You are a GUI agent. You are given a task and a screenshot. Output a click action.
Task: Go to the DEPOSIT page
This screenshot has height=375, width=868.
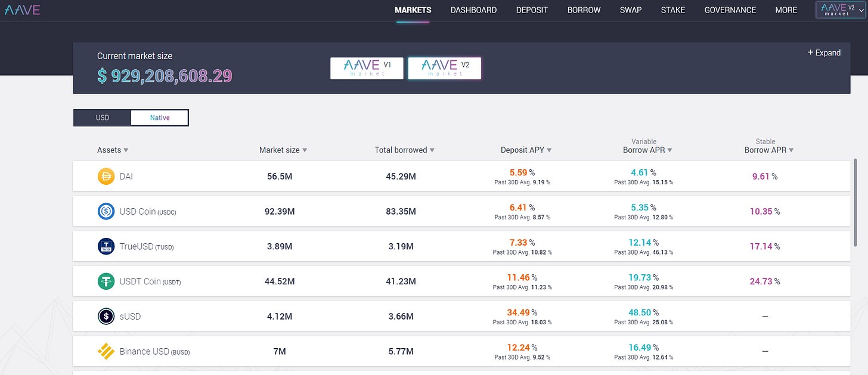(532, 10)
